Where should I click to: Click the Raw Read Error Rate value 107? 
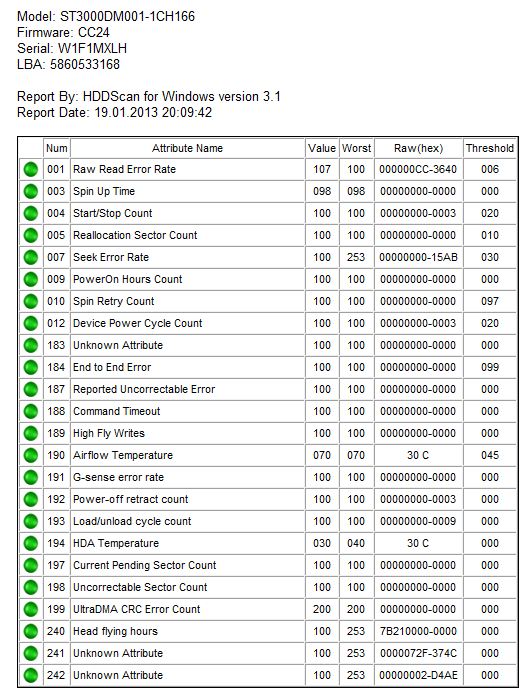tap(322, 169)
